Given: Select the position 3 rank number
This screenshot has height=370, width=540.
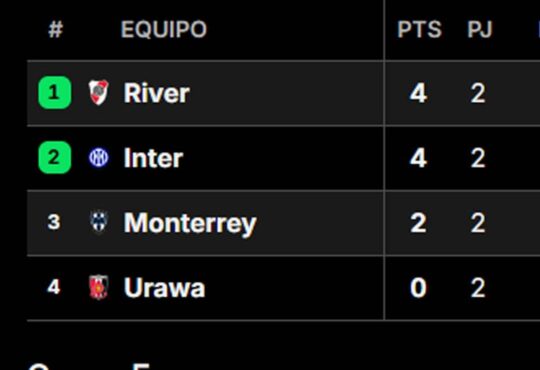Looking at the screenshot, I should 54,222.
